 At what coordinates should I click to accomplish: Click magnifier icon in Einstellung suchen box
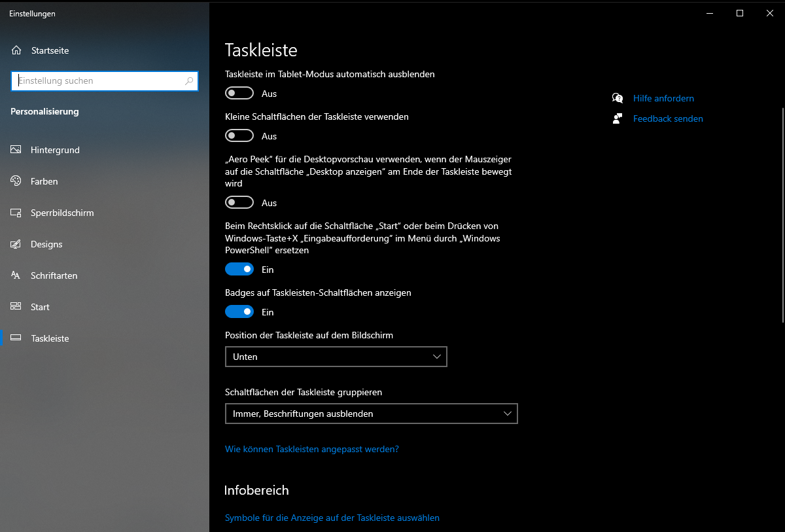click(x=189, y=81)
